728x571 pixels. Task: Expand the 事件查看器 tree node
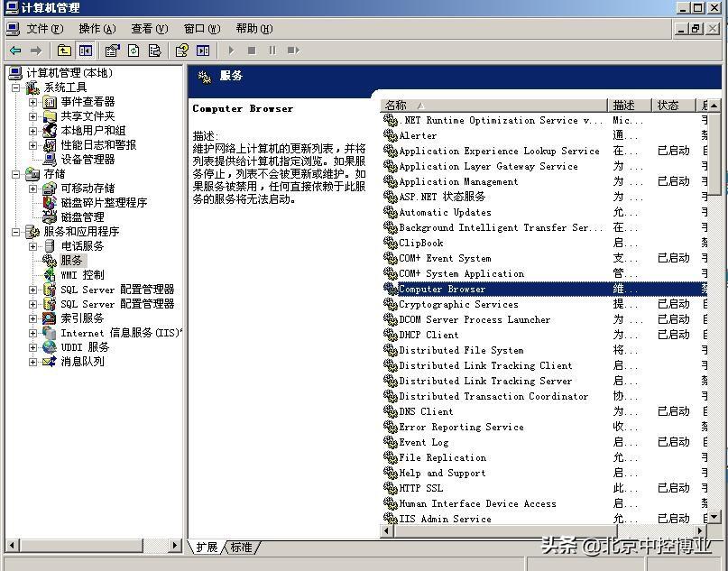(x=32, y=102)
